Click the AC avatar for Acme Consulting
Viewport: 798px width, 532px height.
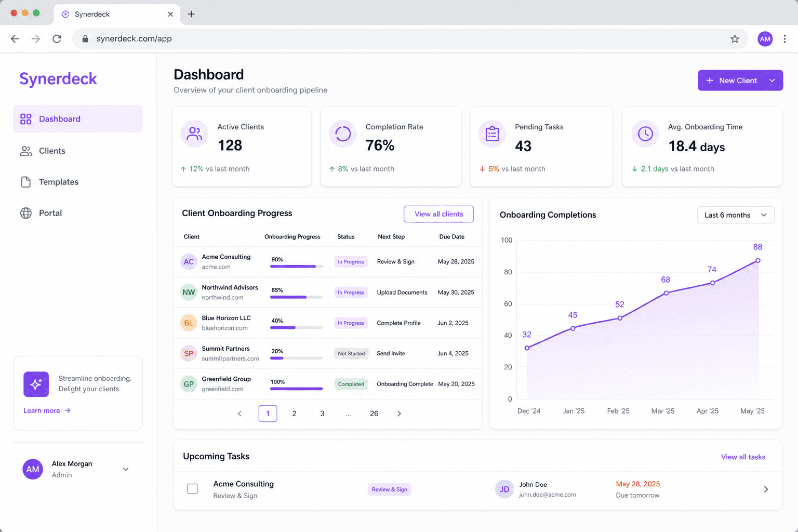189,262
